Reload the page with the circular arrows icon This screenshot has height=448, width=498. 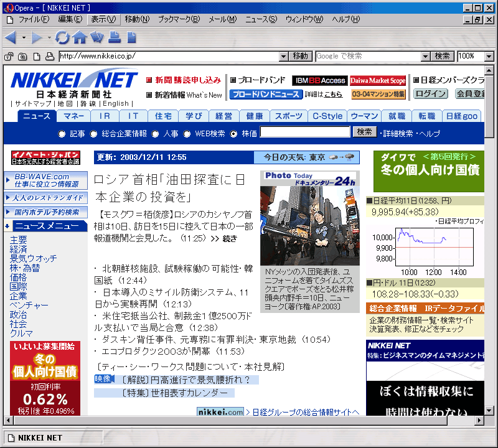62,37
